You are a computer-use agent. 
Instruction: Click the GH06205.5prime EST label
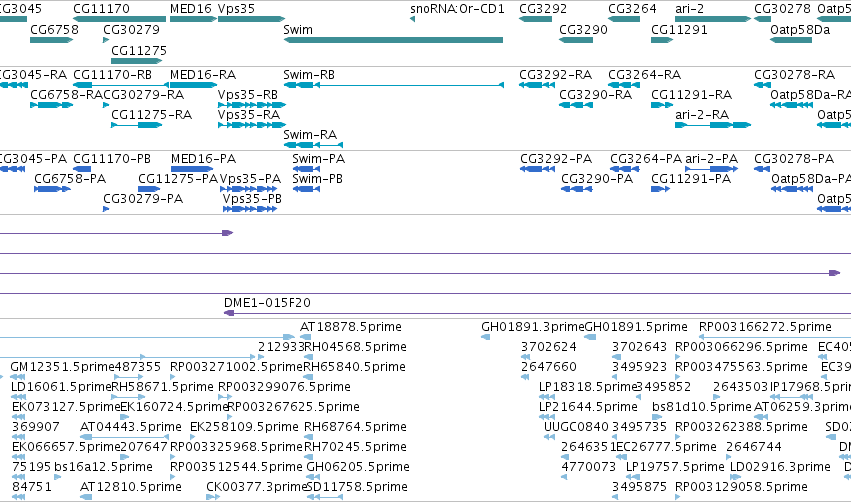358,467
